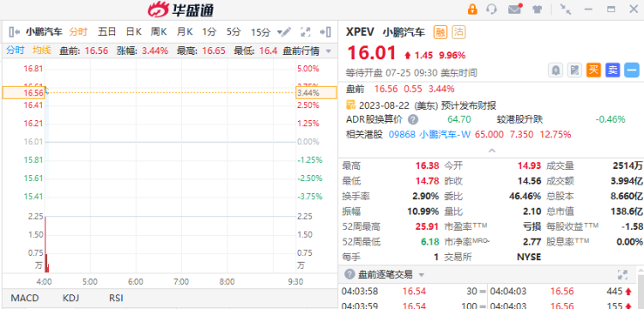The image size is (644, 309).
Task: Click the orange 买 buy button
Action: [593, 70]
